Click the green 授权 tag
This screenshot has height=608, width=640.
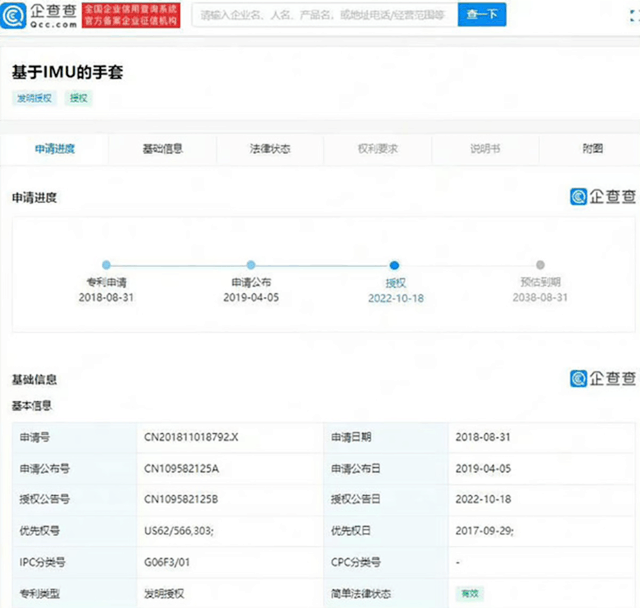click(78, 98)
